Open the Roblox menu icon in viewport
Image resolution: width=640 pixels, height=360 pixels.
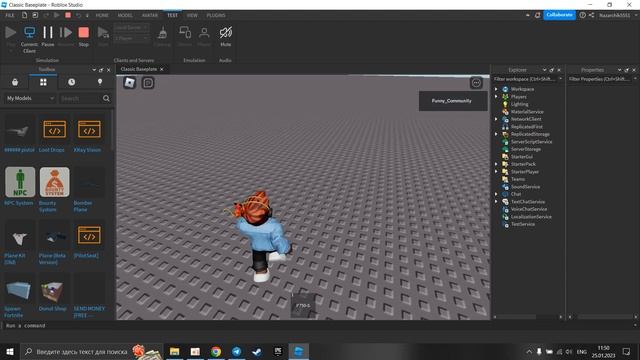(x=130, y=83)
